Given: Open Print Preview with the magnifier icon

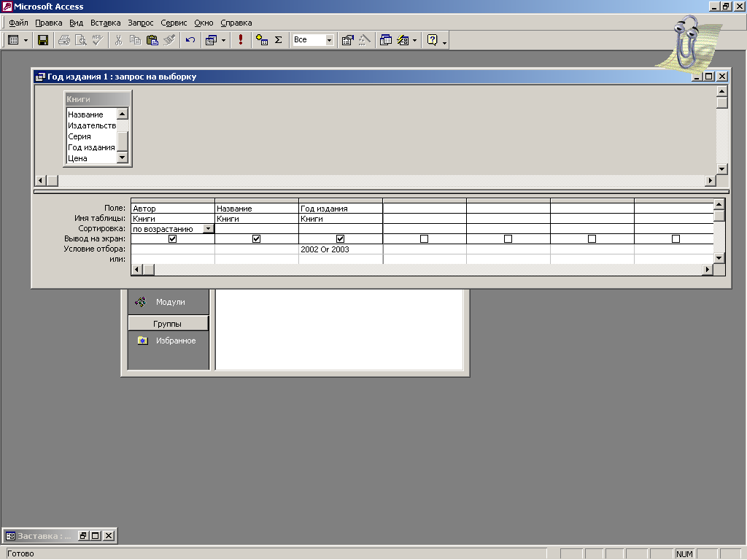Looking at the screenshot, I should pyautogui.click(x=81, y=40).
